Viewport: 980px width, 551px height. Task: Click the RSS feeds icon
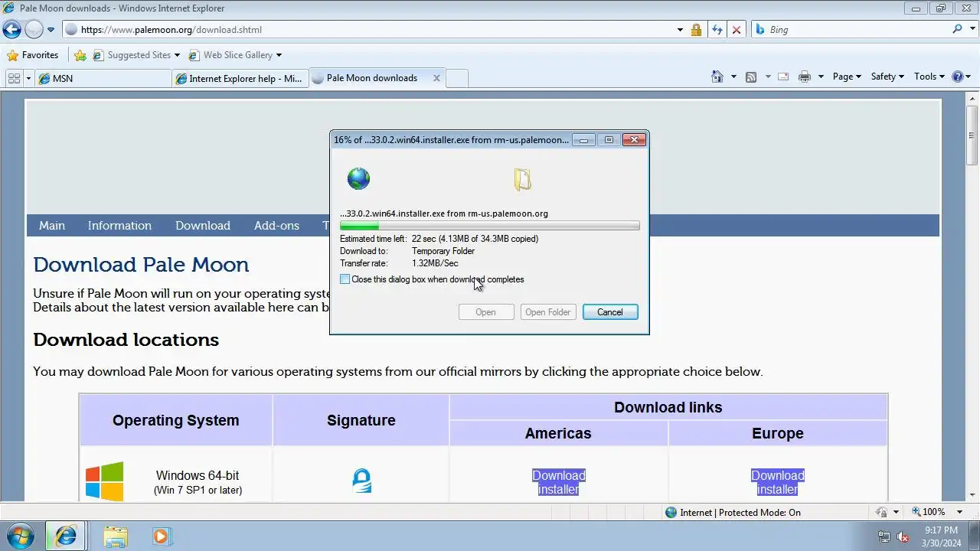(751, 77)
